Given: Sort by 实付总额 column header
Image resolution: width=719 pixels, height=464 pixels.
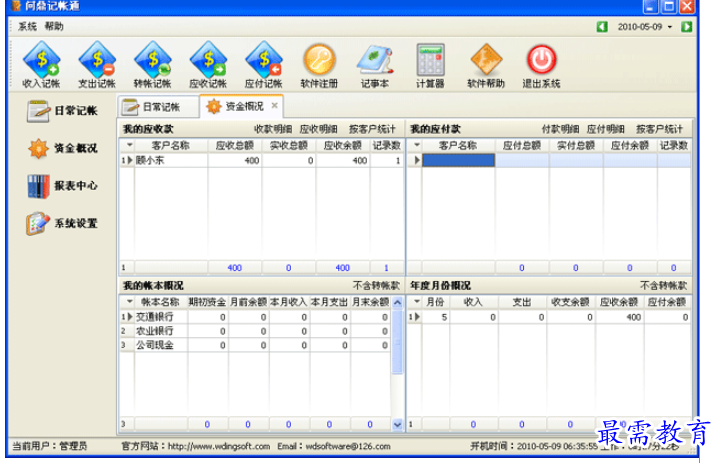Looking at the screenshot, I should 576,146.
